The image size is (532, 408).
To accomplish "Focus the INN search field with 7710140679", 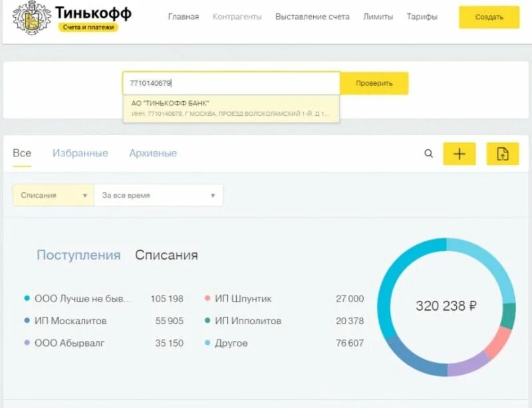I will [x=231, y=83].
